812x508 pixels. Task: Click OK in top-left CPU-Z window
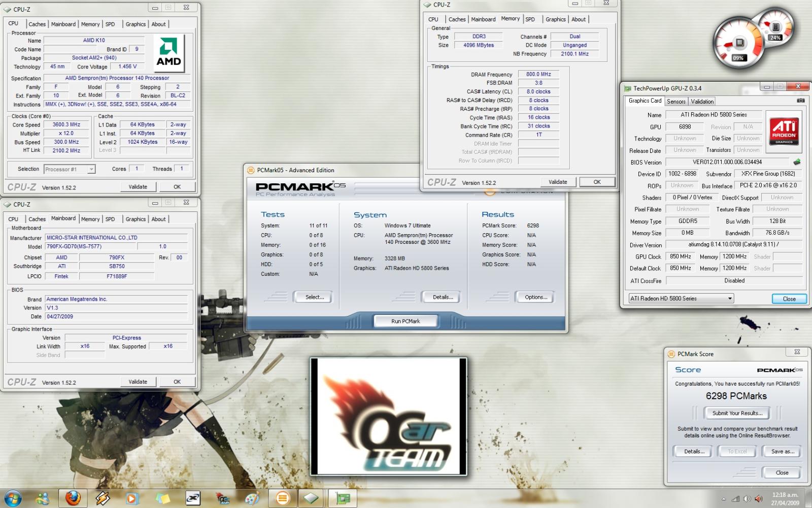177,186
